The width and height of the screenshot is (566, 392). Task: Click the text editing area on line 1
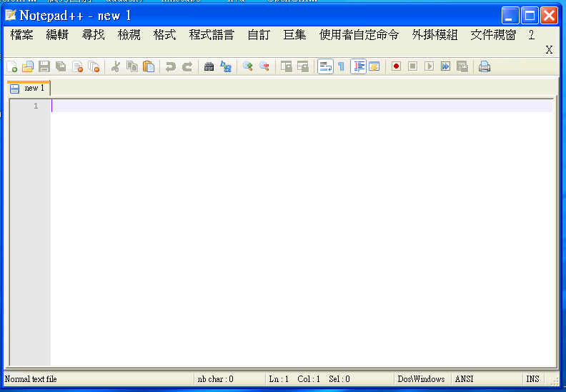tap(302, 106)
